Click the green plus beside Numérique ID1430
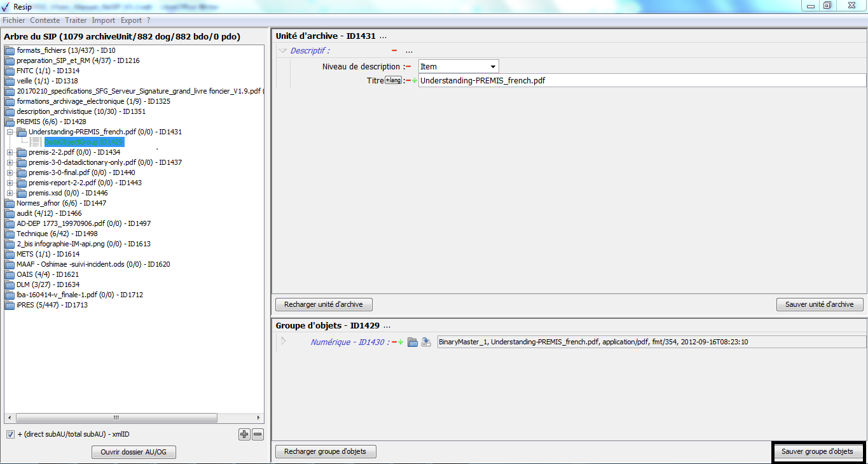868x464 pixels. pyautogui.click(x=401, y=342)
